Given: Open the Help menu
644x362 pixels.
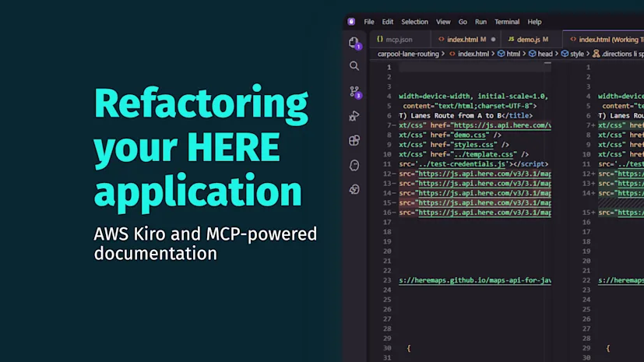Looking at the screenshot, I should pyautogui.click(x=534, y=22).
